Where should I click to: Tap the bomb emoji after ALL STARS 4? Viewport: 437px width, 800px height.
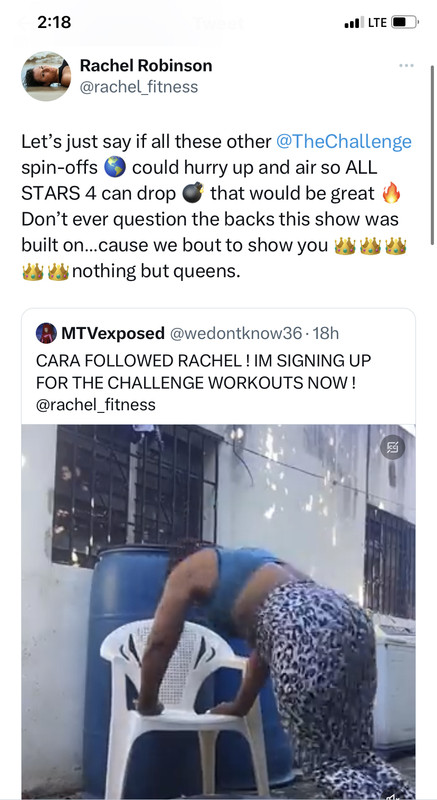193,194
